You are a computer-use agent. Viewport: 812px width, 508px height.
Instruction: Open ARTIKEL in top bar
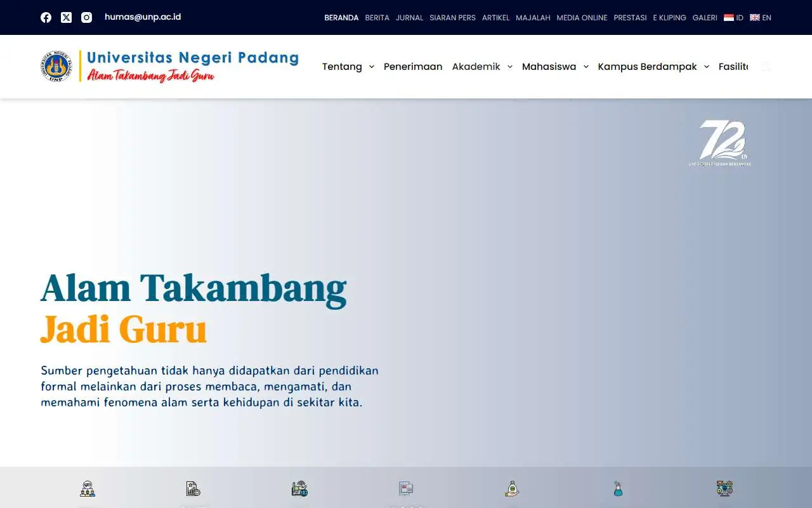495,18
